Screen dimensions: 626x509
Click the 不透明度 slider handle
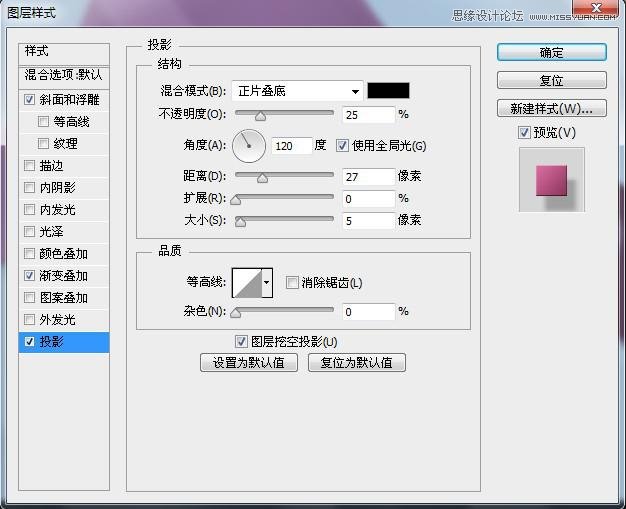point(260,116)
